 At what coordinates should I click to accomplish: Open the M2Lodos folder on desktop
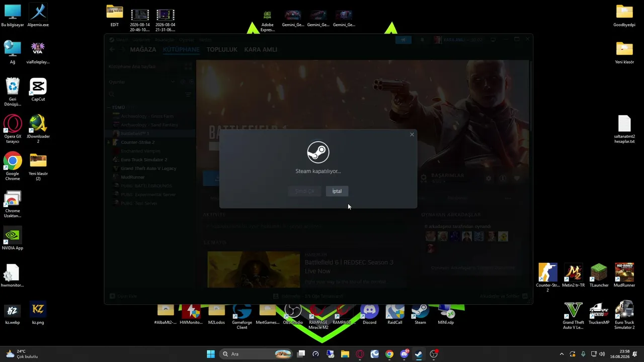click(216, 314)
